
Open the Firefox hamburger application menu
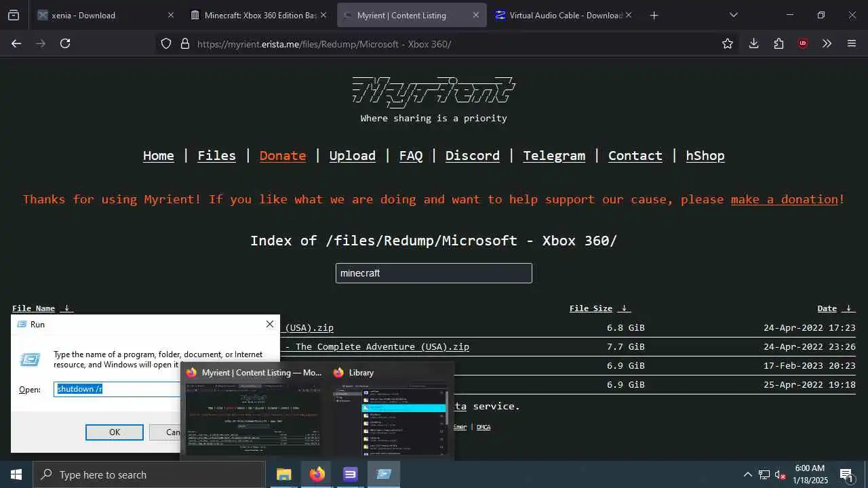(x=852, y=43)
